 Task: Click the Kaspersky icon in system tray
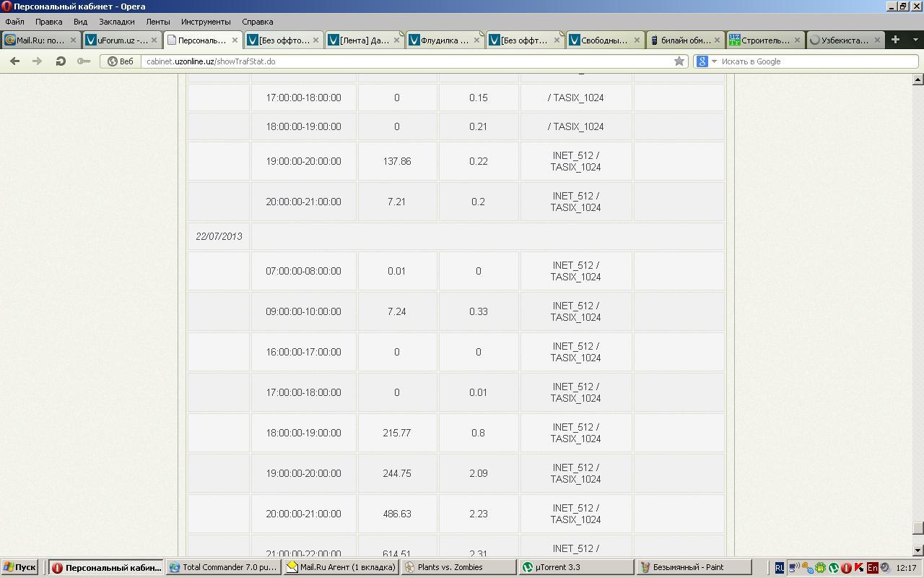859,568
